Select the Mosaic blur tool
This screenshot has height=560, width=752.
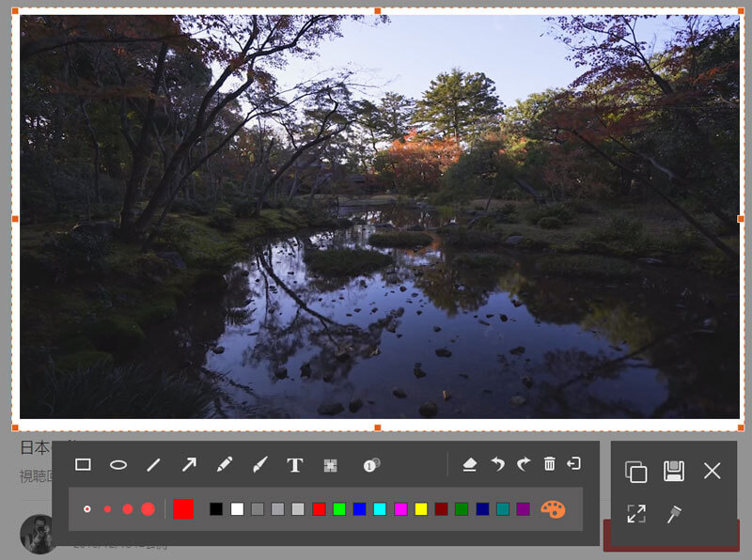click(330, 464)
